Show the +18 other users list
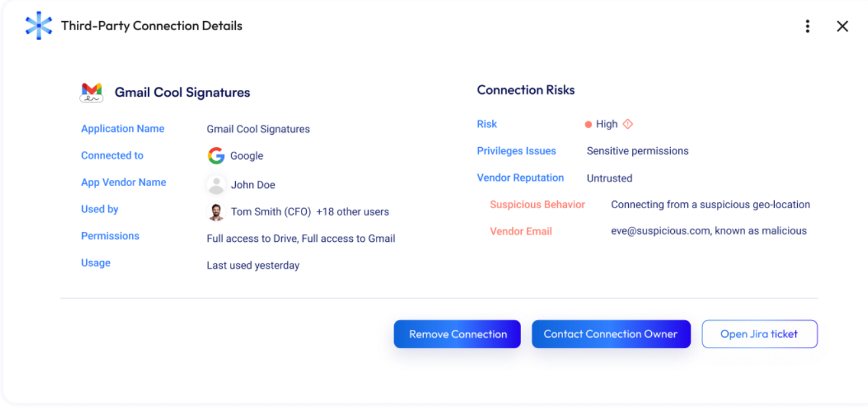The image size is (868, 410). click(x=352, y=212)
